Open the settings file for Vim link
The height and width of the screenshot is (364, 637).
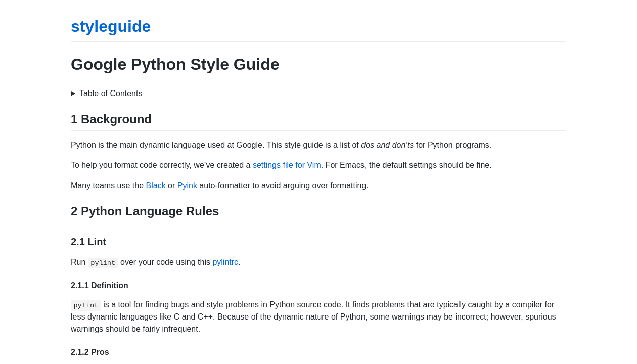287,165
